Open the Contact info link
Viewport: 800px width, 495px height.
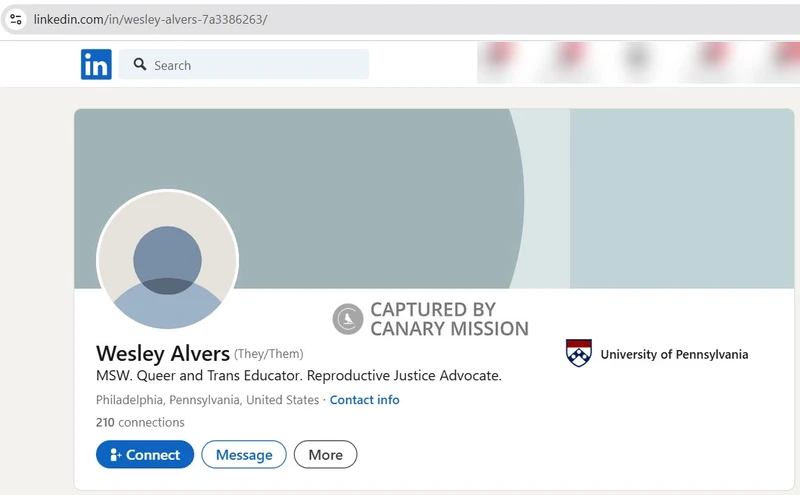click(x=364, y=400)
